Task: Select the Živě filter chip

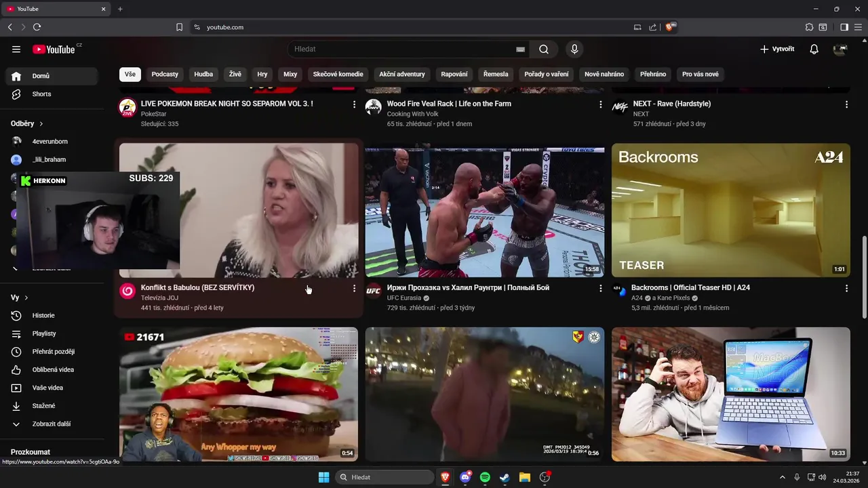Action: click(x=235, y=74)
